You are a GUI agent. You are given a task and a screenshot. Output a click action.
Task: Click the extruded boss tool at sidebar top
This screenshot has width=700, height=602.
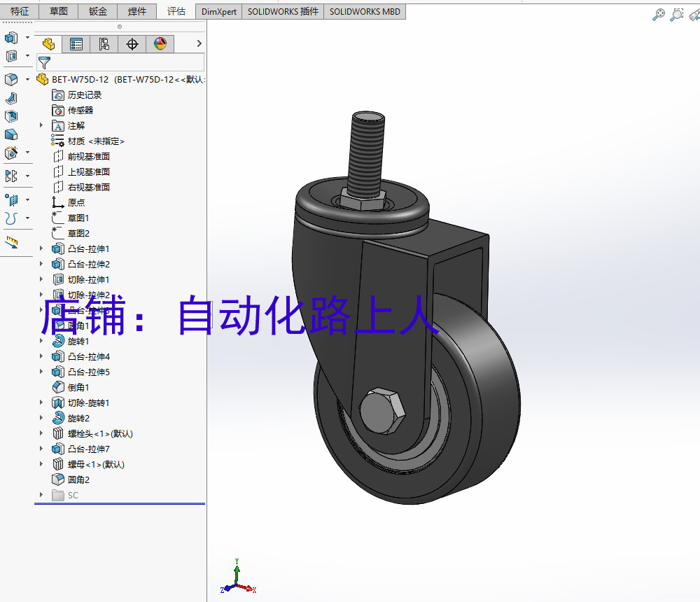point(11,38)
